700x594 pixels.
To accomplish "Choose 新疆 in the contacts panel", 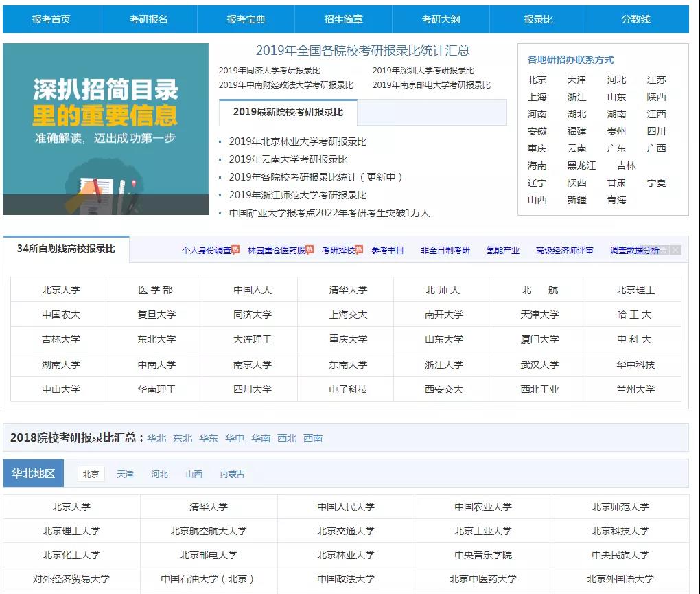I will click(x=576, y=200).
